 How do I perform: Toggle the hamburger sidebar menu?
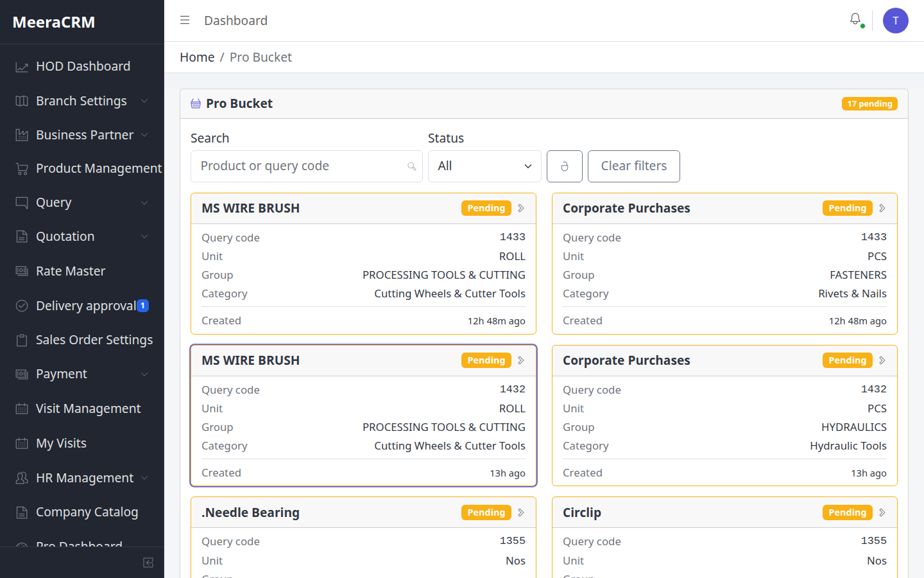[185, 21]
